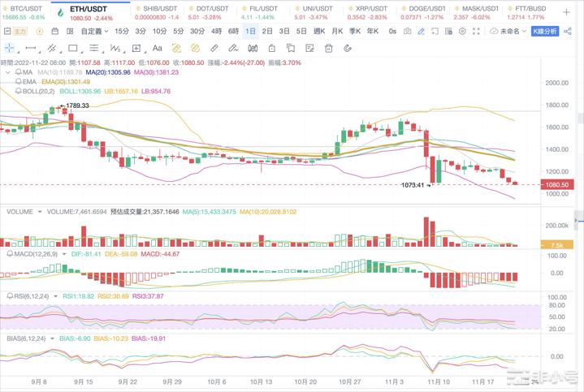
Task: Select the rectangle drawing tool
Action: [x=72, y=48]
